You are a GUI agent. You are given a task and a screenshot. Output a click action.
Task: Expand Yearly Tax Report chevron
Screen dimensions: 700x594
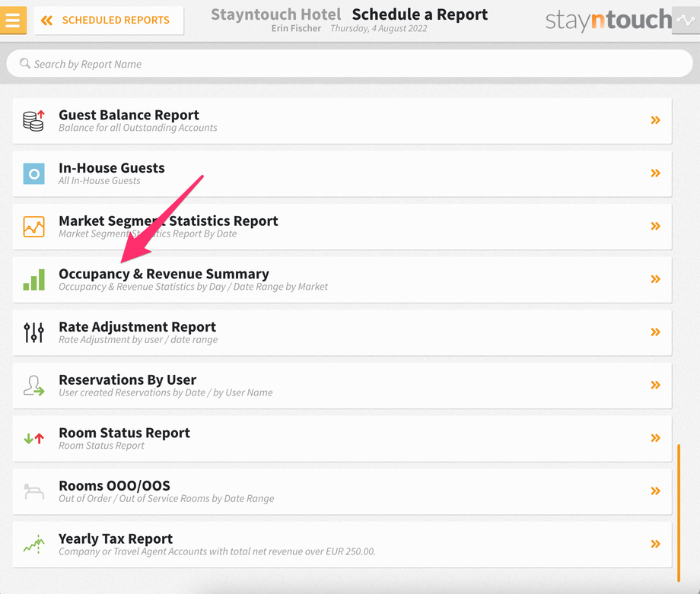655,544
